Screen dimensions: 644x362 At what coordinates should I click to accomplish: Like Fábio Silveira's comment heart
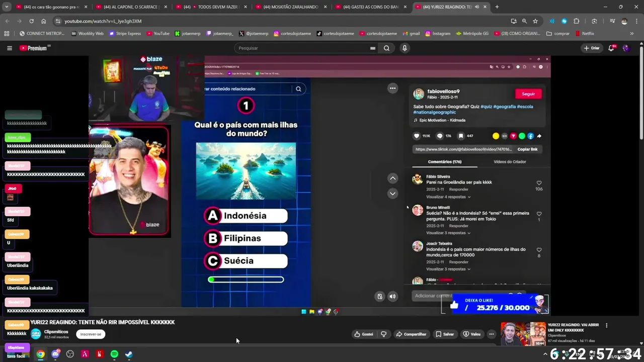coord(539,183)
